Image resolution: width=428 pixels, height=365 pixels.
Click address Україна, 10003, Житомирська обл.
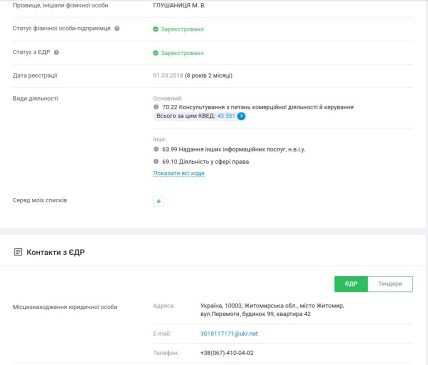272,310
